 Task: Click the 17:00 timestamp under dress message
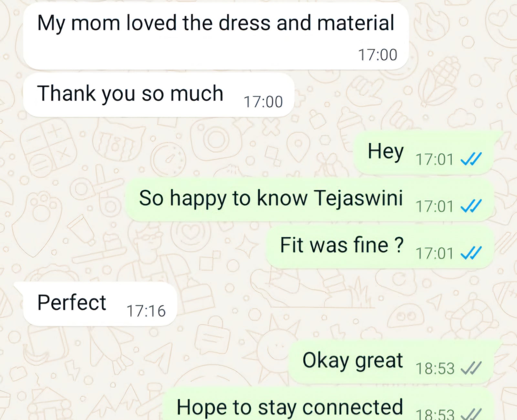pyautogui.click(x=377, y=55)
